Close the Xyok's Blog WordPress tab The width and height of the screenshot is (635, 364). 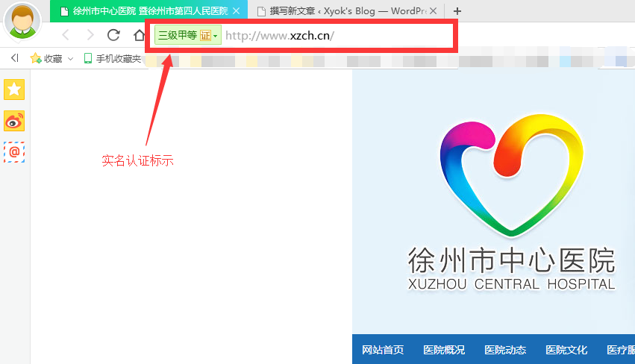(434, 11)
